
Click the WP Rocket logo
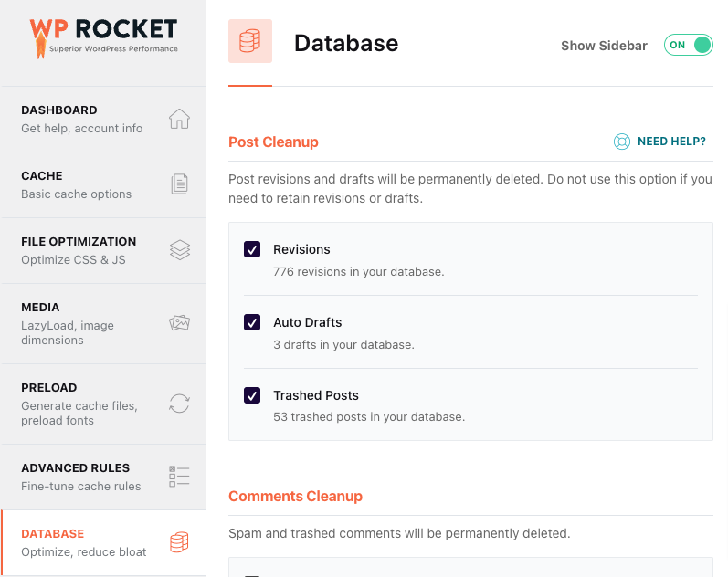[x=103, y=38]
